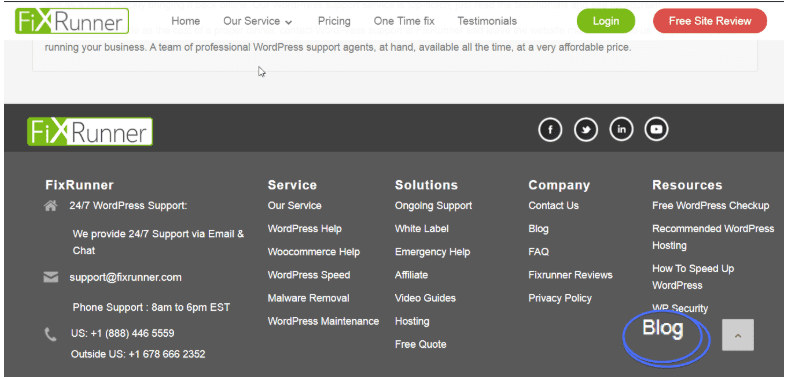Click the FixRunner logo in footer
This screenshot has height=379, width=785.
coord(90,132)
